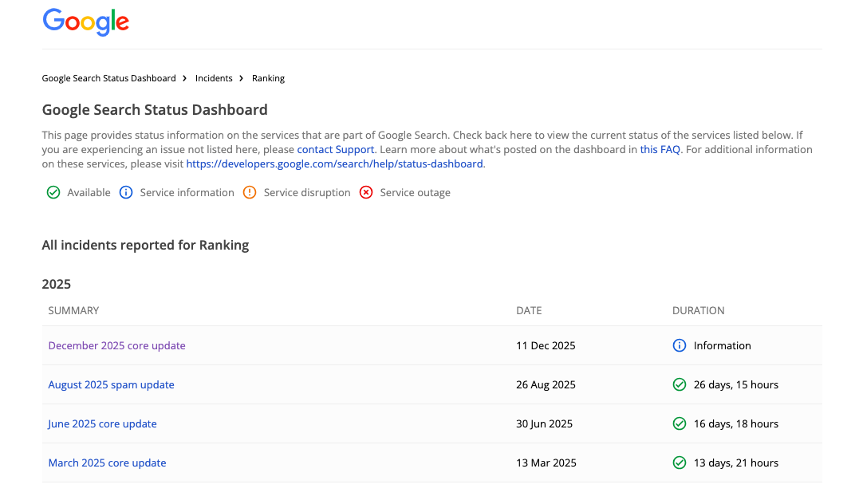Click the green Available legend icon
The width and height of the screenshot is (855, 504).
pos(53,192)
